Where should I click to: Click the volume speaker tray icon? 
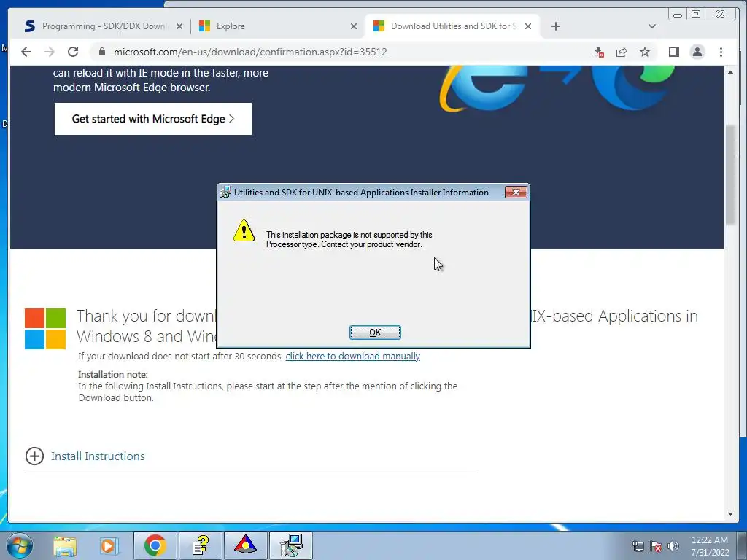(x=673, y=546)
